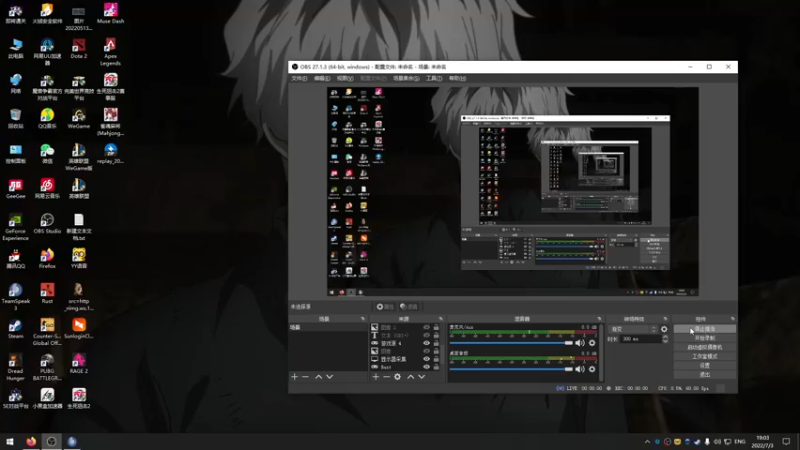800x450 pixels.
Task: Click 启动虚拟摄像机 virtual camera button
Action: coord(705,347)
